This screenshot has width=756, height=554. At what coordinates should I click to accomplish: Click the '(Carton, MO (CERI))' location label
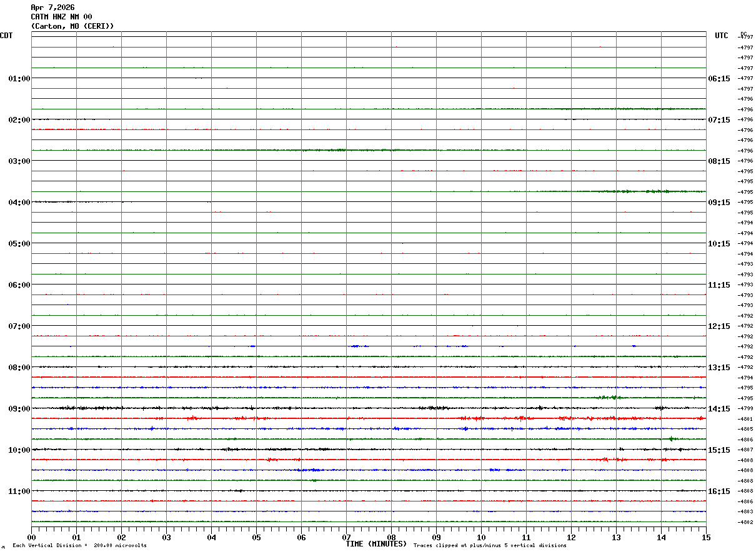(72, 26)
